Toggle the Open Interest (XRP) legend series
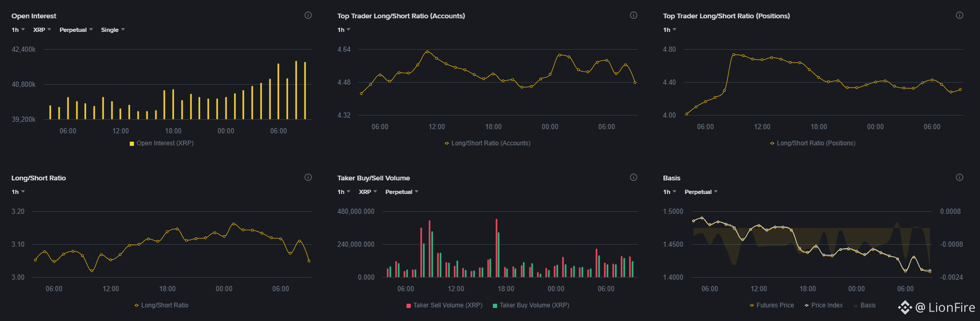 pos(162,143)
